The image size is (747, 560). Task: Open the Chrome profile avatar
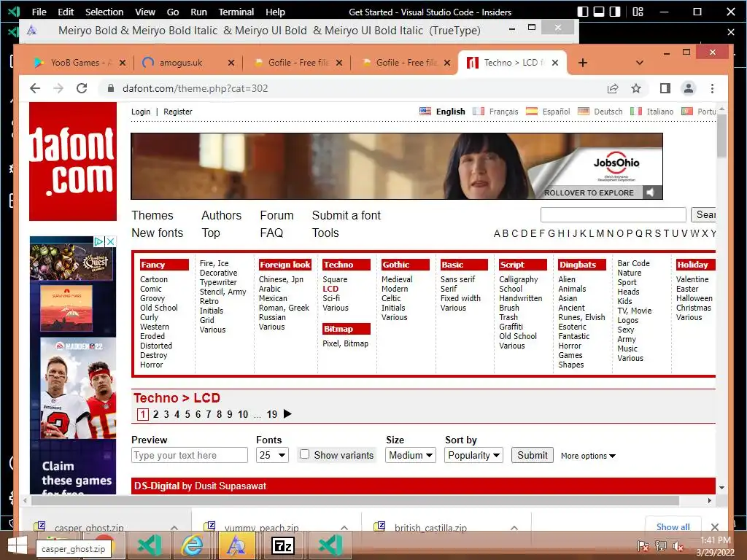[x=689, y=88]
